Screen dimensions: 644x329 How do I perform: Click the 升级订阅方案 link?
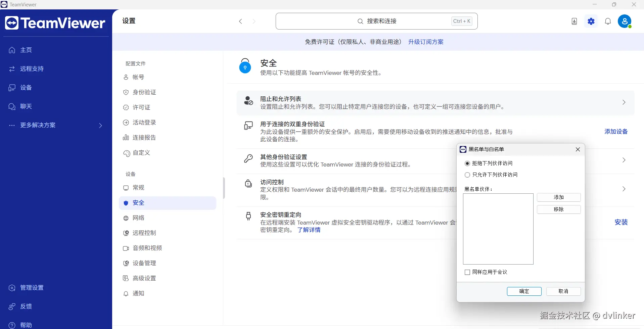click(x=426, y=42)
